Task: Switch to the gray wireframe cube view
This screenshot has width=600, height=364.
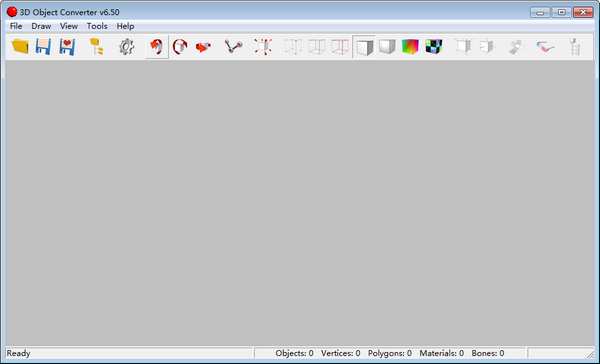Action: pyautogui.click(x=317, y=47)
